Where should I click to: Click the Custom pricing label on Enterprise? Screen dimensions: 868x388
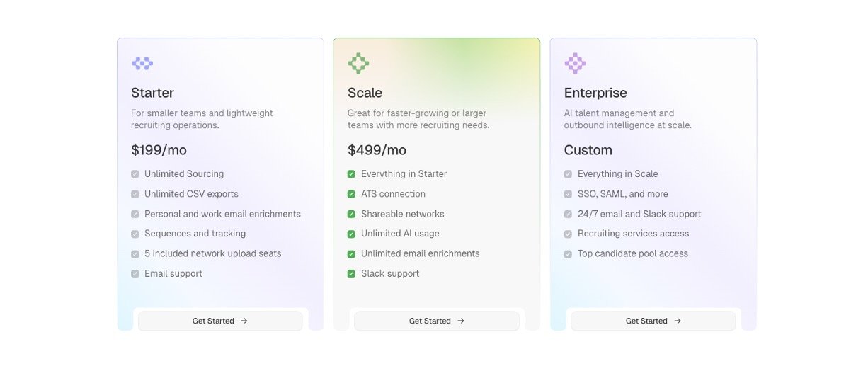click(588, 150)
